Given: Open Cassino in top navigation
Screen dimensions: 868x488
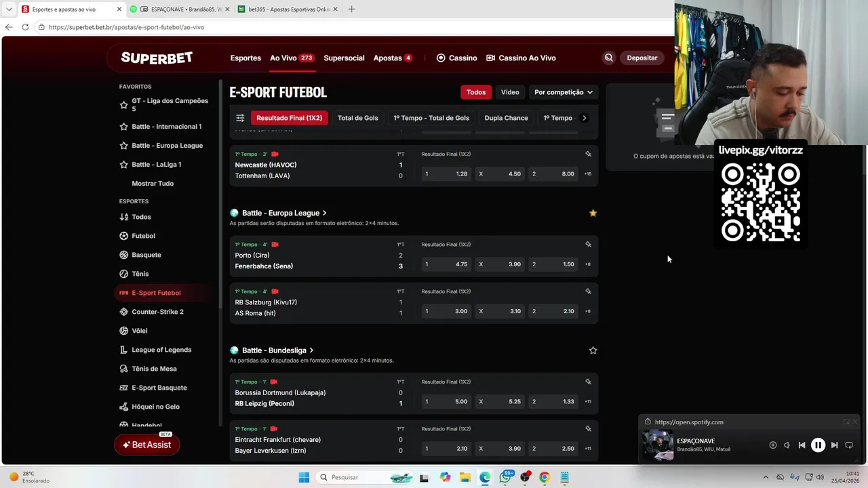Looking at the screenshot, I should [456, 58].
